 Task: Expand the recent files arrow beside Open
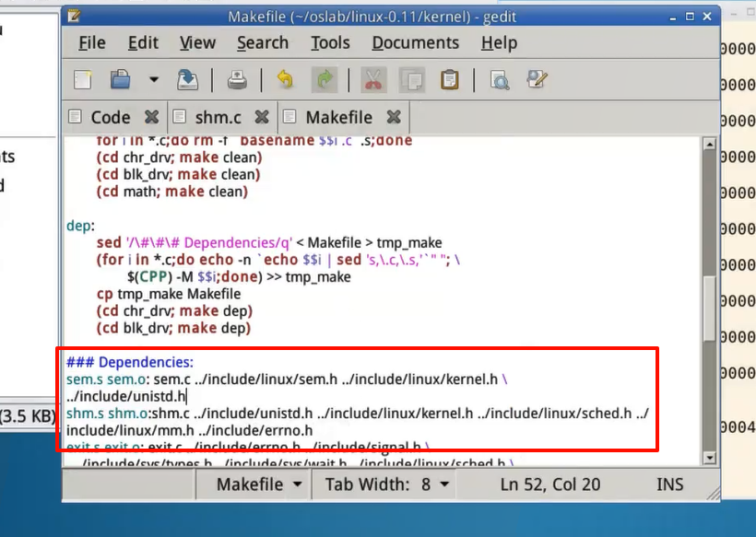click(x=153, y=80)
